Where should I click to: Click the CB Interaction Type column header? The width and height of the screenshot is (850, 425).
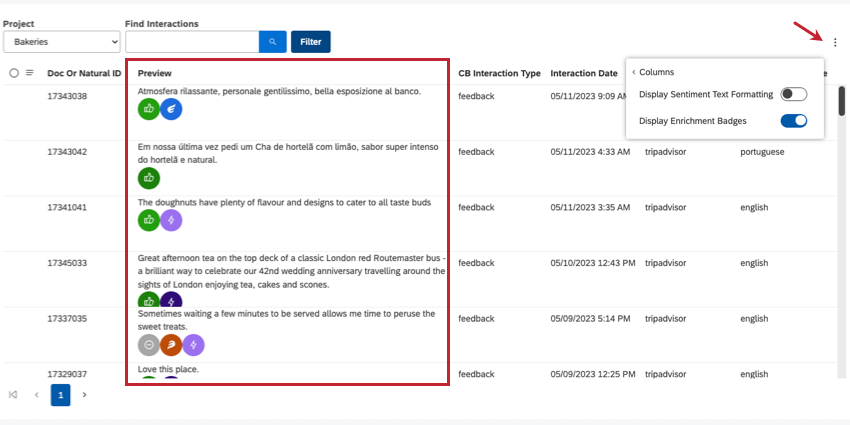[499, 73]
